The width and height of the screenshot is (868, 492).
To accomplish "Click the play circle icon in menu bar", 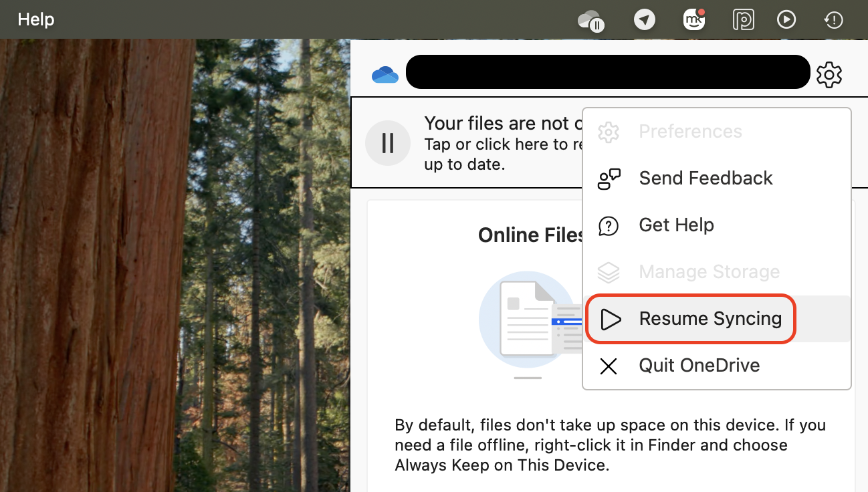I will (786, 19).
